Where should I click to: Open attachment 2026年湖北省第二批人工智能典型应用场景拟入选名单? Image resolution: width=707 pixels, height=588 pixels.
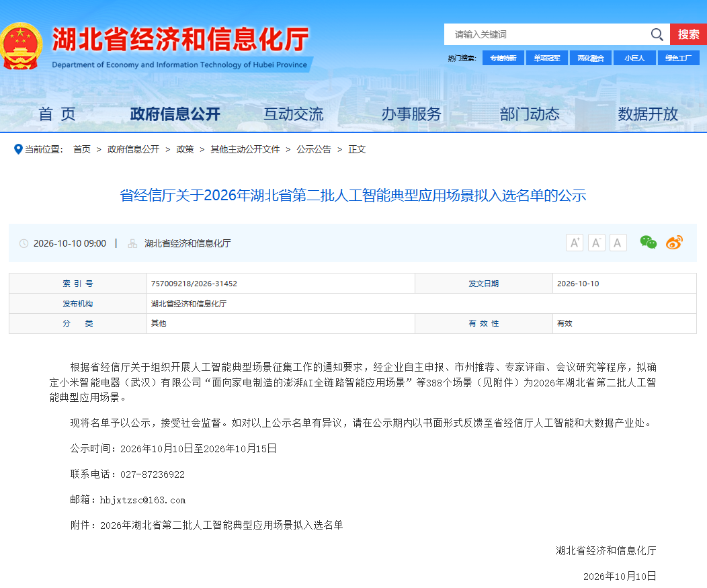[221, 525]
